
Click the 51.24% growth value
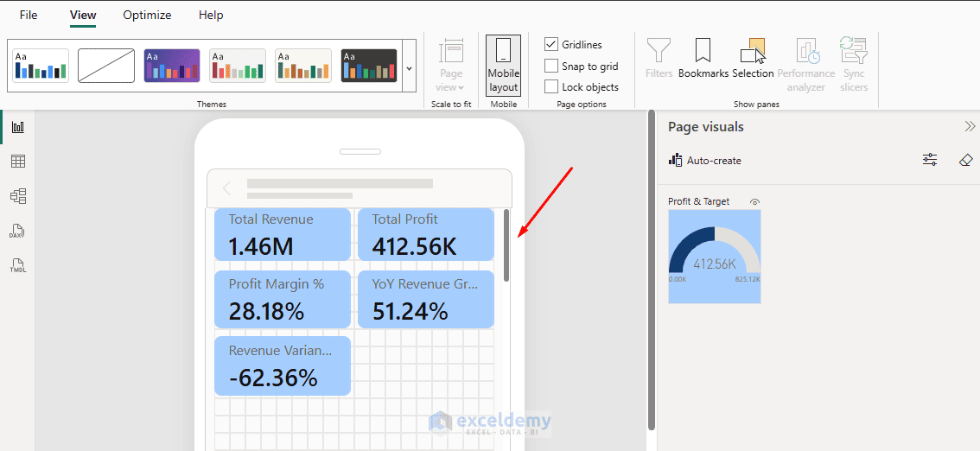[x=410, y=311]
